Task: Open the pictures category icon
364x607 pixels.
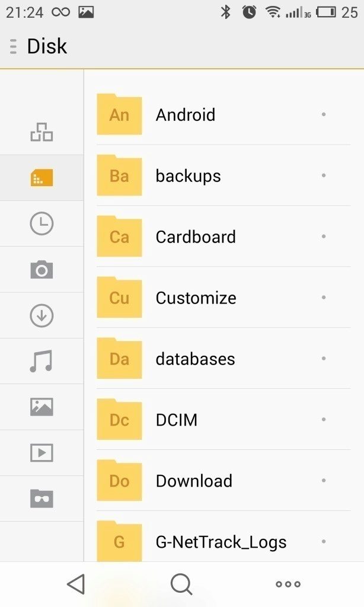Action: click(41, 407)
